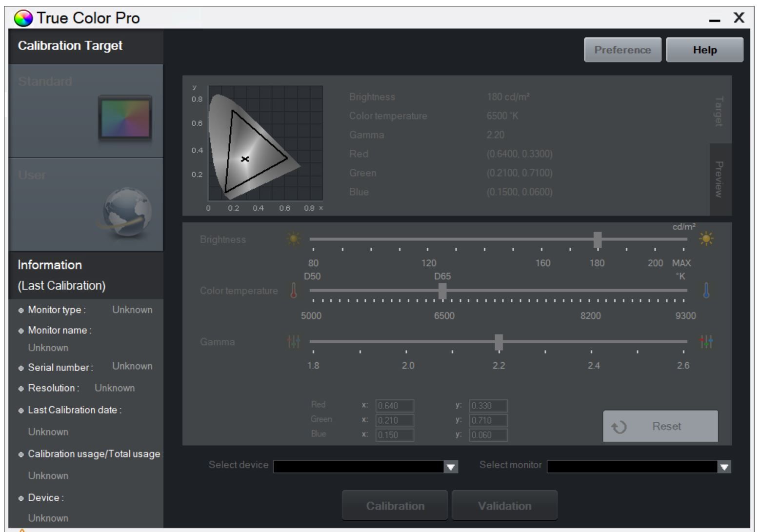
Task: Click the '2.20' gamma target value
Action: (496, 135)
